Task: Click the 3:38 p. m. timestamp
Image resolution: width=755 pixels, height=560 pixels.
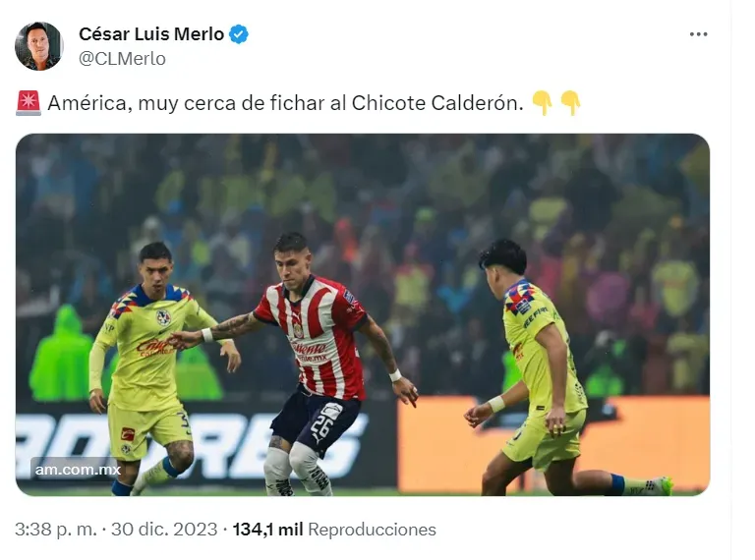Action: 56,530
